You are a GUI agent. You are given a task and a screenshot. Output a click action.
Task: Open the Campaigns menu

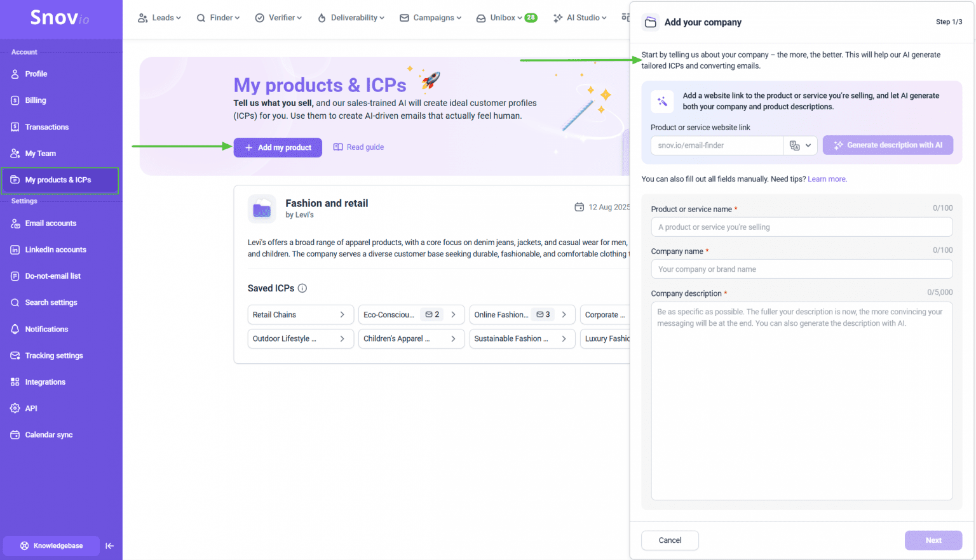tap(431, 18)
